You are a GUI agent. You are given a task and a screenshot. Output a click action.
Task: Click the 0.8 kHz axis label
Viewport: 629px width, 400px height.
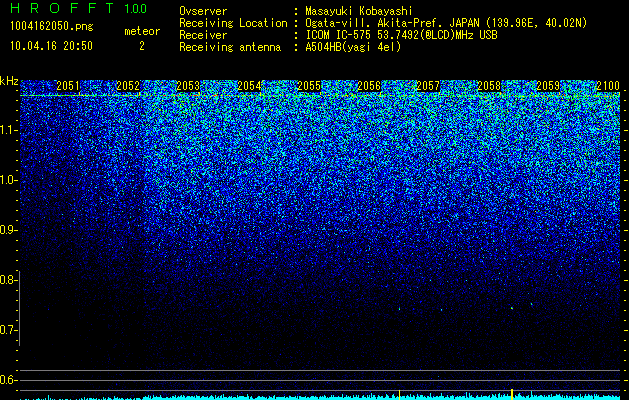pos(8,280)
